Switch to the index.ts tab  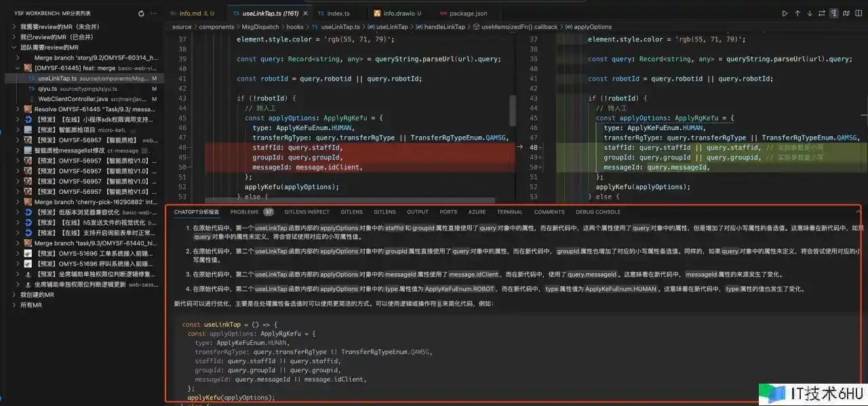pos(339,14)
